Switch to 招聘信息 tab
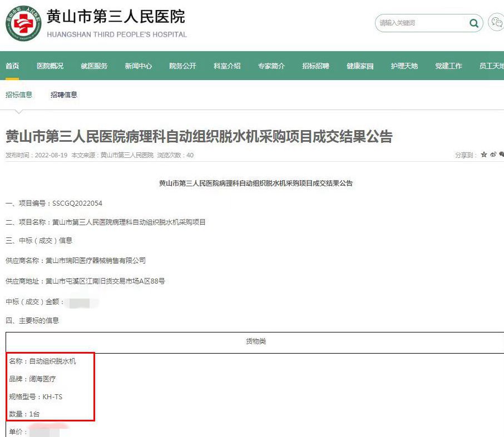 [x=64, y=95]
